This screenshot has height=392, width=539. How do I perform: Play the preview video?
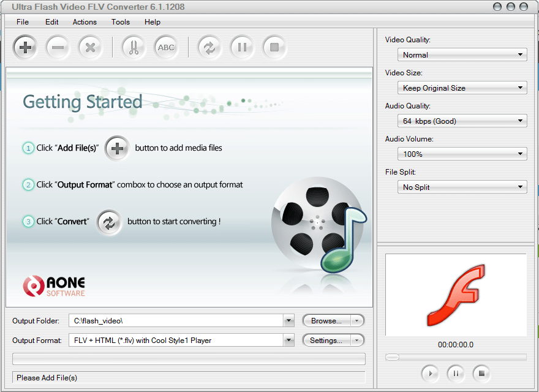click(430, 374)
